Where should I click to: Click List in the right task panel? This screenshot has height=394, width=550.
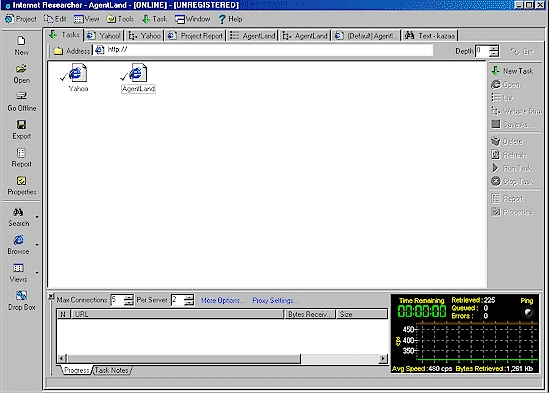(502, 98)
